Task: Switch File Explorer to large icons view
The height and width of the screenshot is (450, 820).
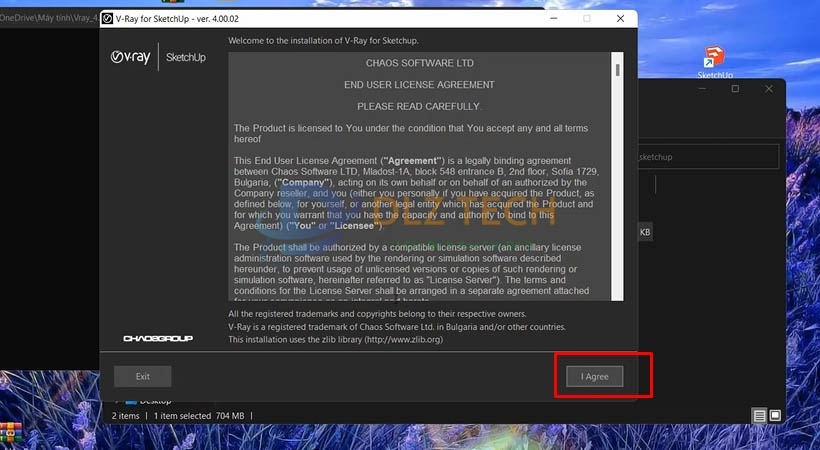Action: 775,415
